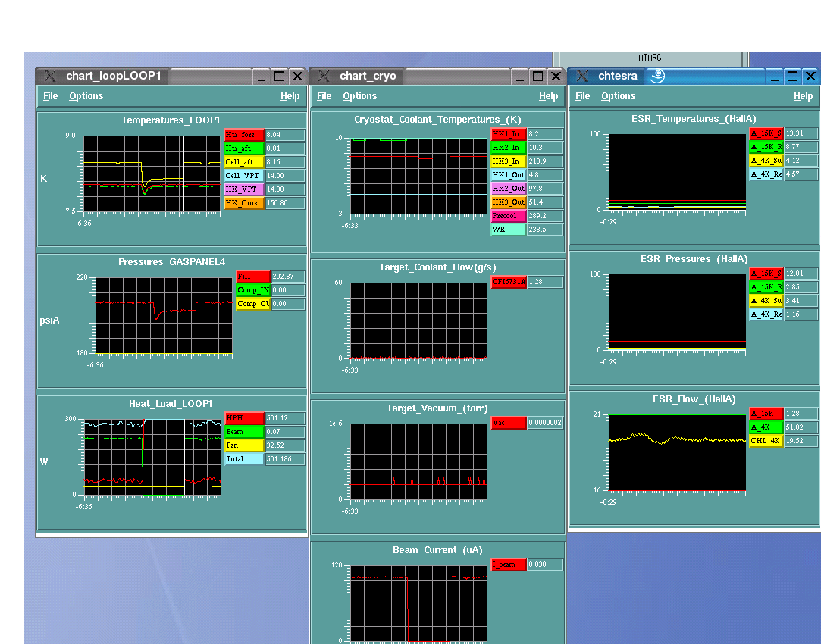This screenshot has height=644, width=821.
Task: Select the CHL_4K legend swatch
Action: (x=766, y=441)
